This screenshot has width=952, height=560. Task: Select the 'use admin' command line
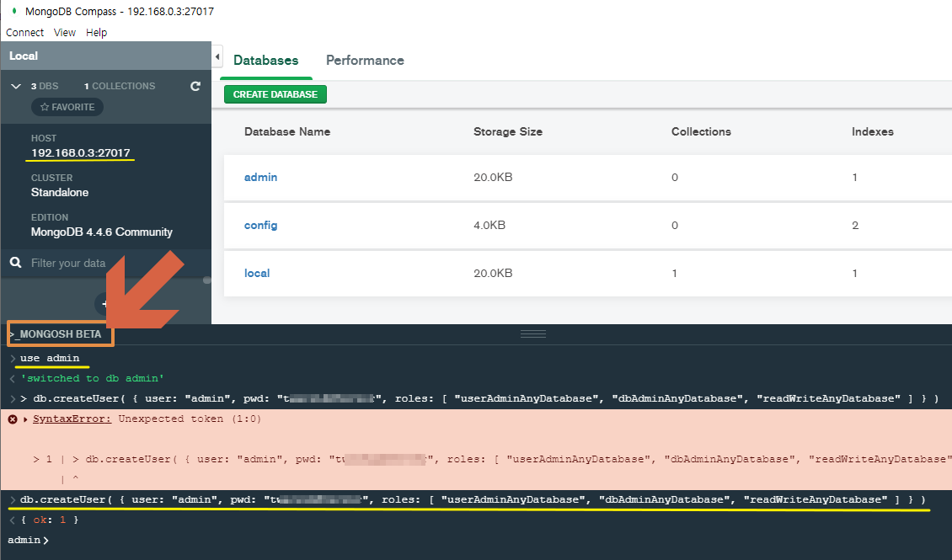50,358
